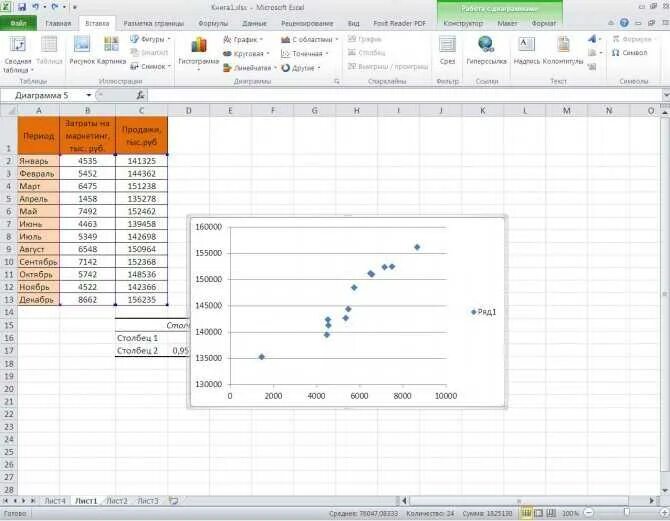The width and height of the screenshot is (670, 521).
Task: Insert WordArt text from the Текст group
Action: (594, 39)
